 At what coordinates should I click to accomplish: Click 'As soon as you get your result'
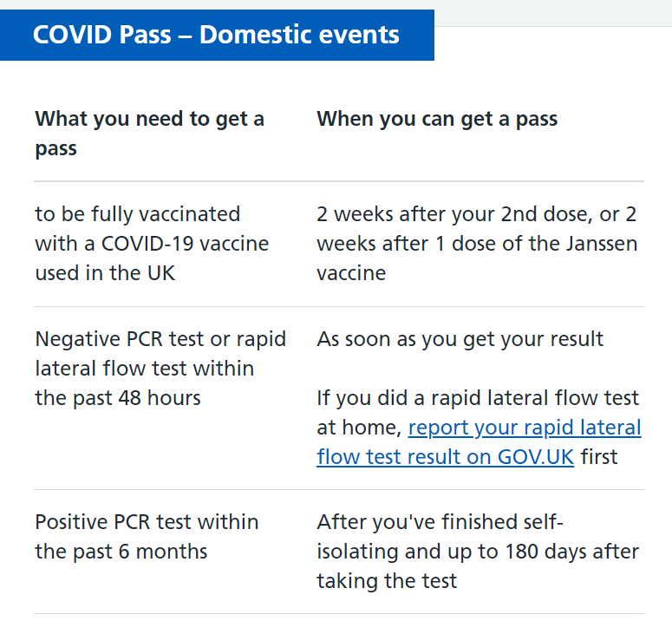coord(460,339)
